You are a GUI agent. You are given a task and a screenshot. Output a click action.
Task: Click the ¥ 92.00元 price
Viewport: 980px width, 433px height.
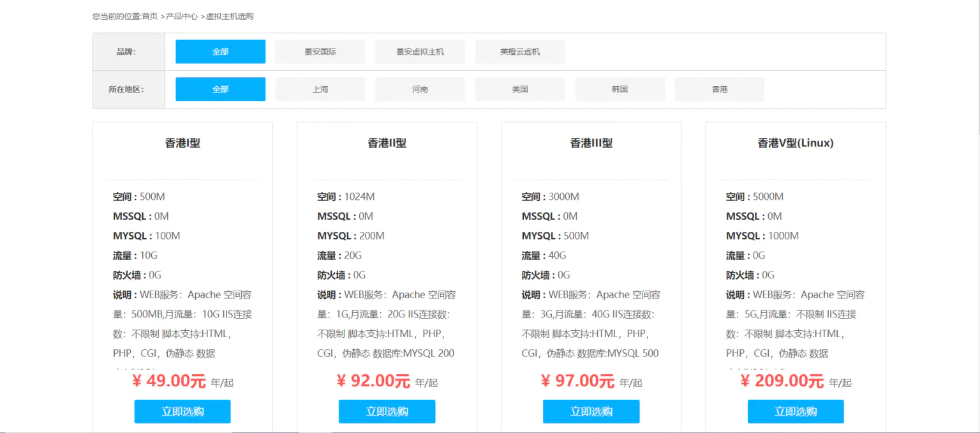[x=373, y=381]
